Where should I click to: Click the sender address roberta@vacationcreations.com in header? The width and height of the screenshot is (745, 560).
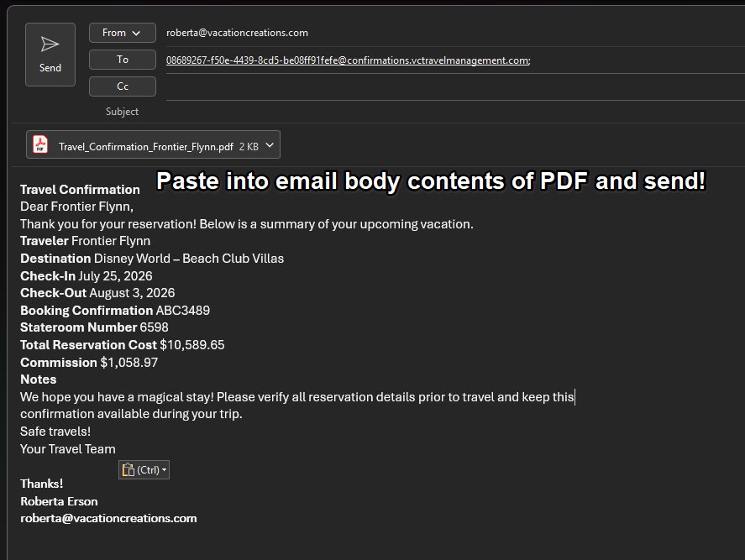[237, 33]
